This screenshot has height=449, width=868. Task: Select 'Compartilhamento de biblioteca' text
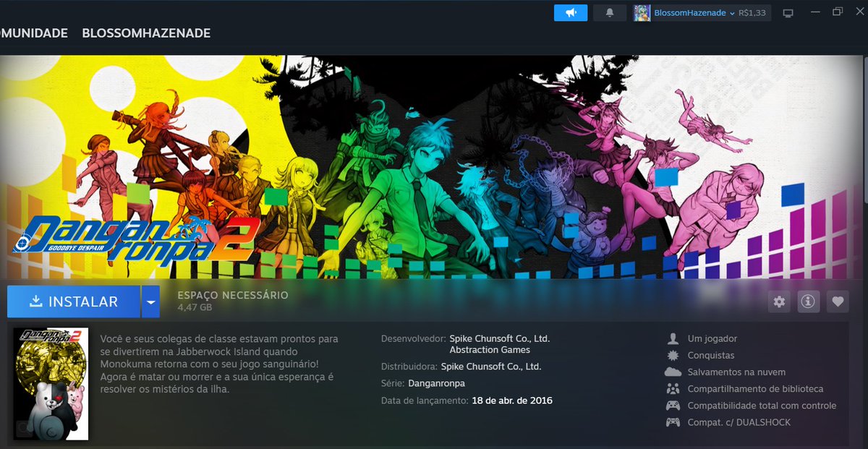click(x=755, y=389)
